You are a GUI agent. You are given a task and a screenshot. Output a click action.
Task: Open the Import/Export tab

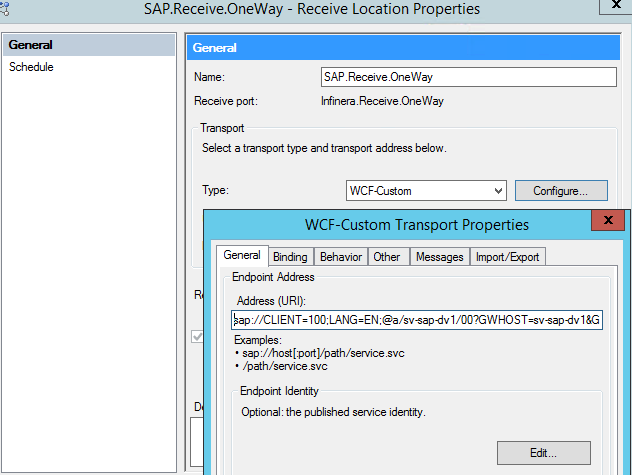(507, 257)
